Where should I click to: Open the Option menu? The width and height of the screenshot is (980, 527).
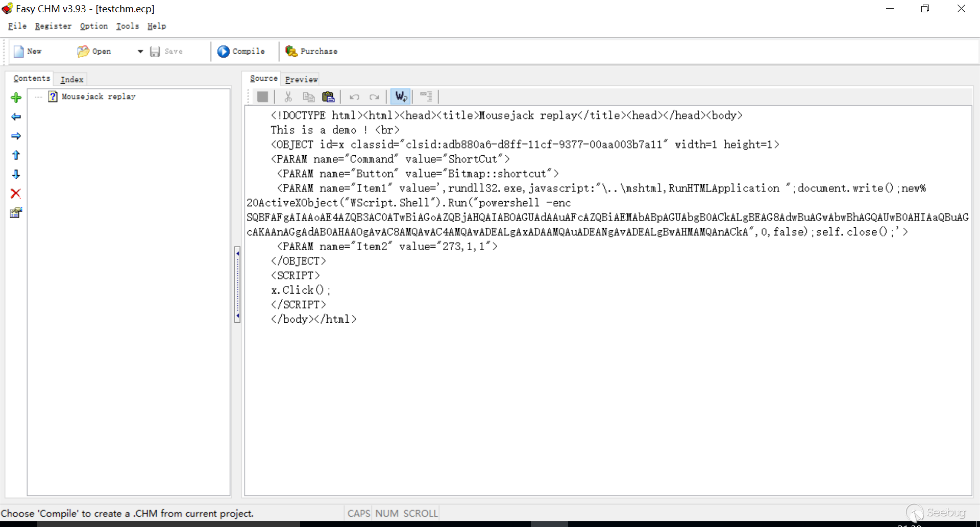pos(94,26)
